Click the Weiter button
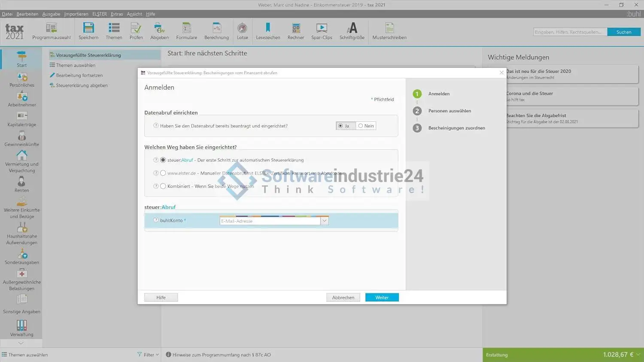Screen dimensions: 644x362 [x=382, y=298]
